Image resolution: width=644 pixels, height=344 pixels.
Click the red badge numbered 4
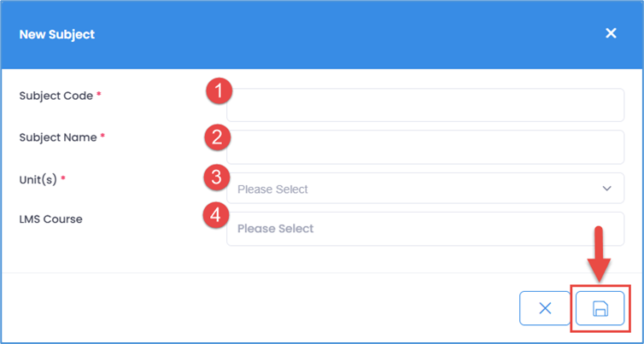220,215
